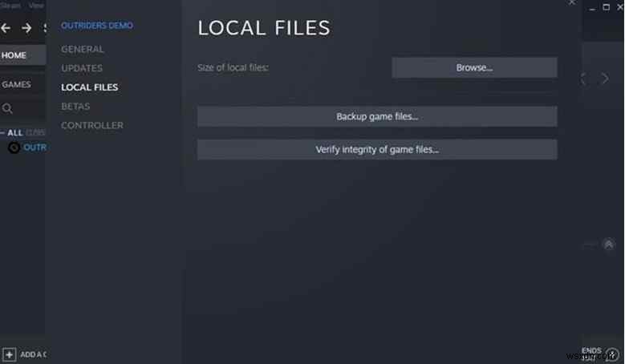Select the Local Files tab
The width and height of the screenshot is (625, 364).
tap(90, 87)
